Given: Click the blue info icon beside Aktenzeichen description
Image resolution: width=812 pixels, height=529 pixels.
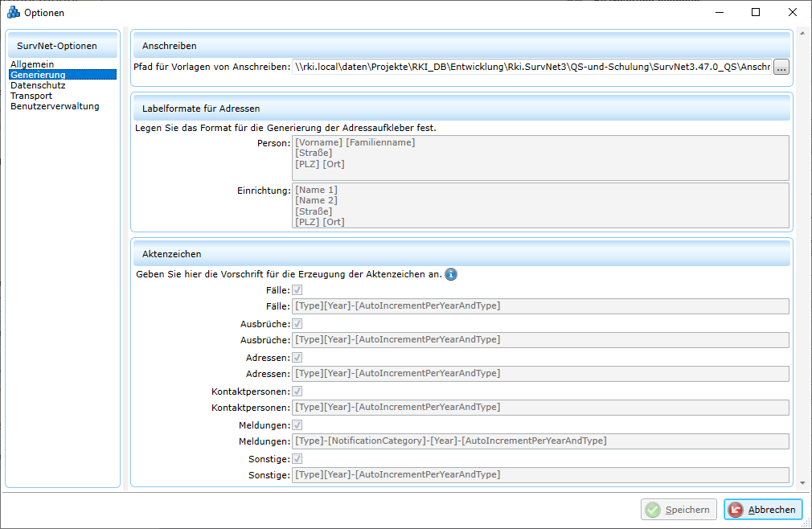Looking at the screenshot, I should (451, 274).
